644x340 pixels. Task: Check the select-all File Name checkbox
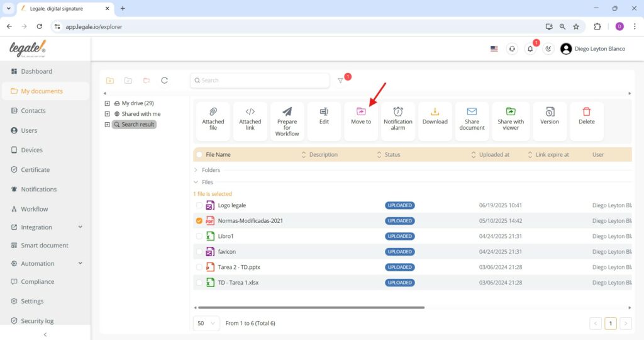tap(199, 155)
